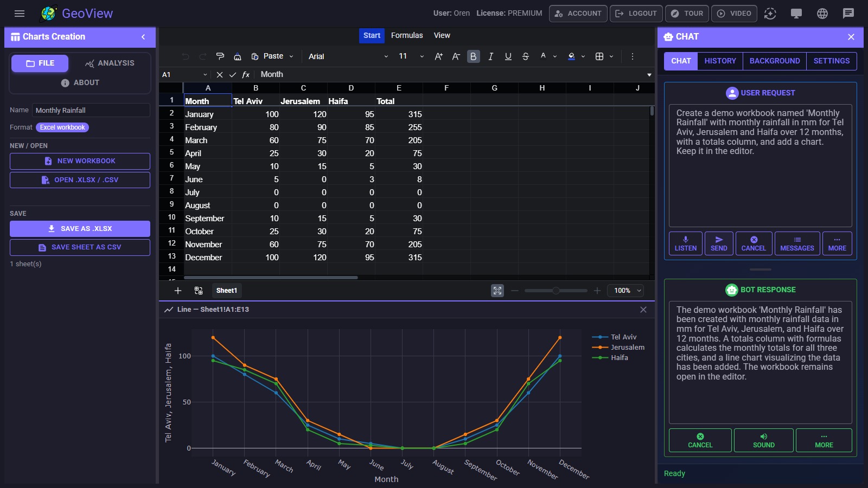
Task: Click the fill color bucket icon
Action: (x=571, y=56)
